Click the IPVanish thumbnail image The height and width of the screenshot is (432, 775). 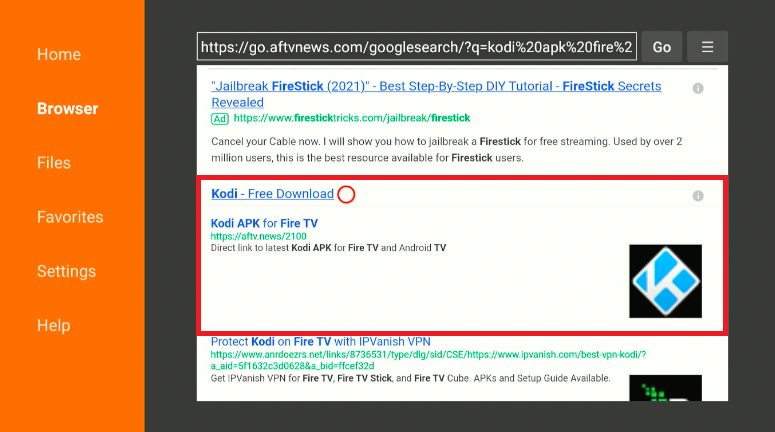click(x=665, y=388)
